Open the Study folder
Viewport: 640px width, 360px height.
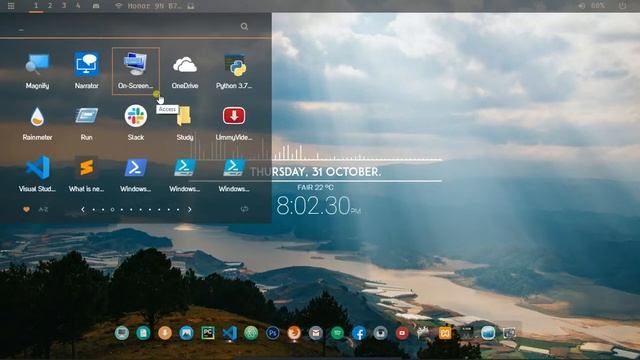(185, 123)
